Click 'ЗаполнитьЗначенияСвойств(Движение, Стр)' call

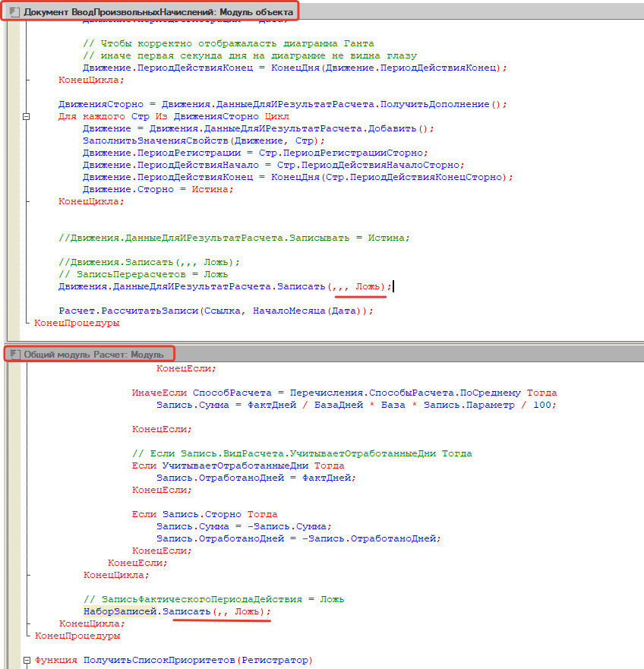(204, 140)
